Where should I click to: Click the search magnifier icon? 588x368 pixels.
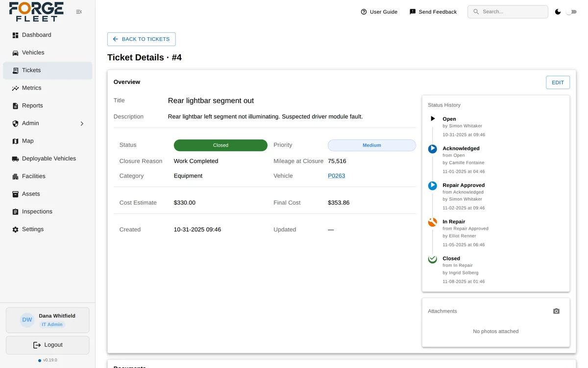476,12
